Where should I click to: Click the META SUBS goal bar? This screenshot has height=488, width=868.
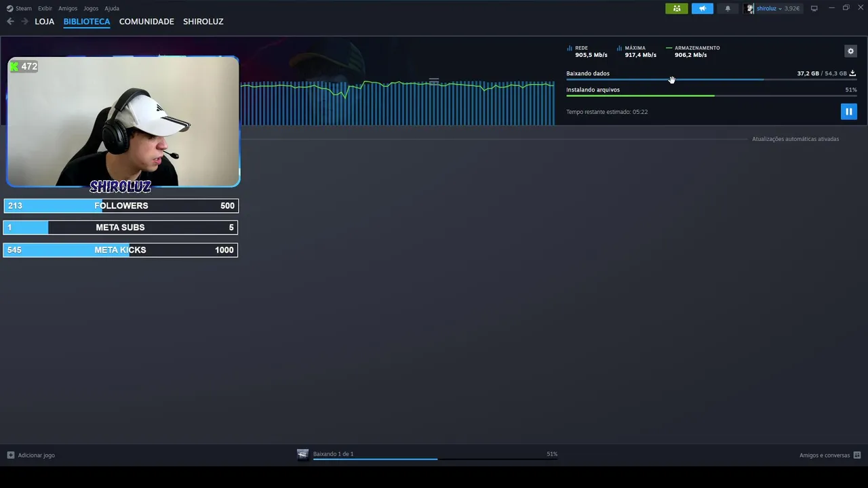pyautogui.click(x=121, y=227)
